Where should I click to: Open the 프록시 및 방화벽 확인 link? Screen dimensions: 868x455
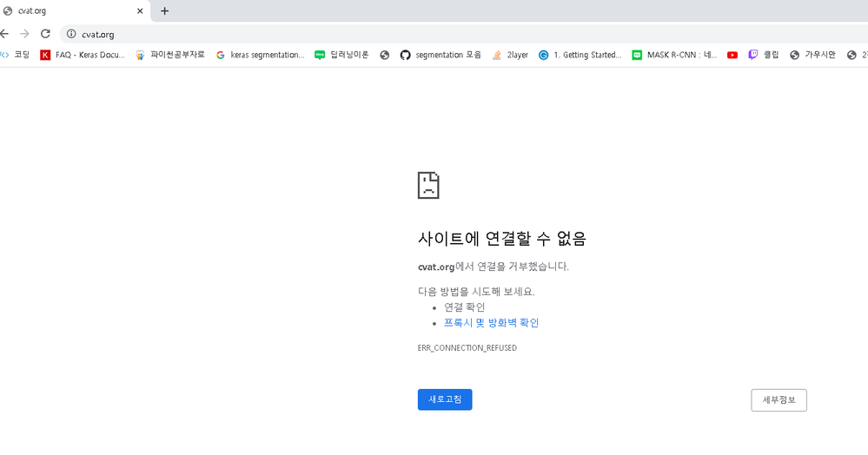pos(491,323)
